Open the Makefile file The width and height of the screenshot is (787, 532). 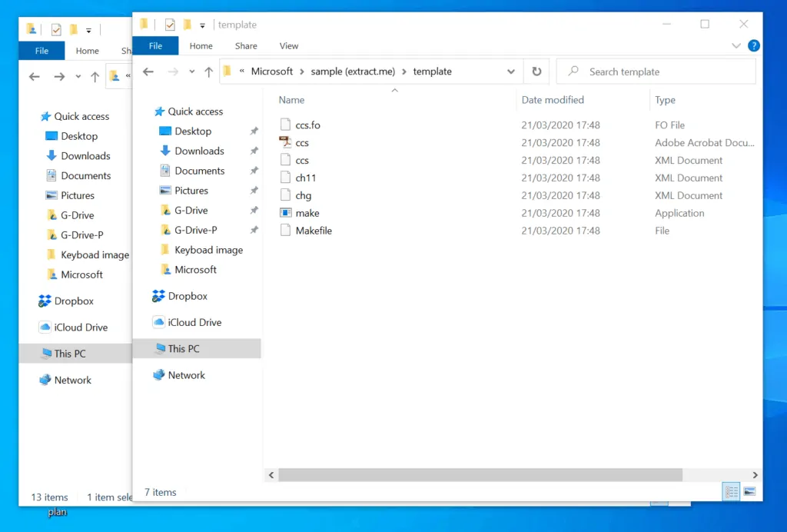coord(313,231)
